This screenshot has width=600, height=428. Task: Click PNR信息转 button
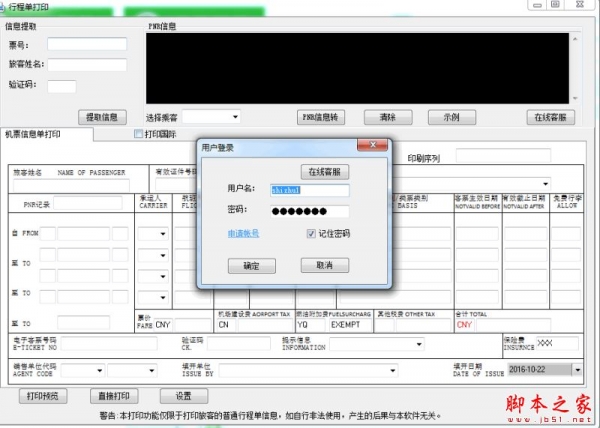pos(321,117)
